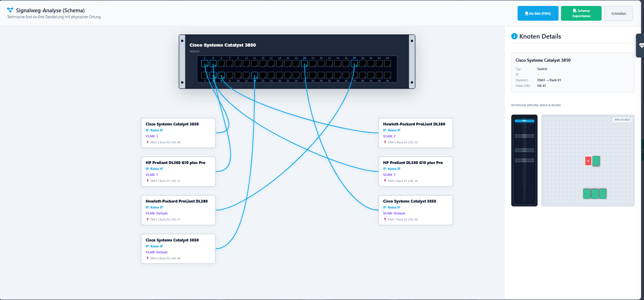644x300 pixels.
Task: Click 'FRA1 | Rack 01 | HE: 26' location text
Action: 403,181
